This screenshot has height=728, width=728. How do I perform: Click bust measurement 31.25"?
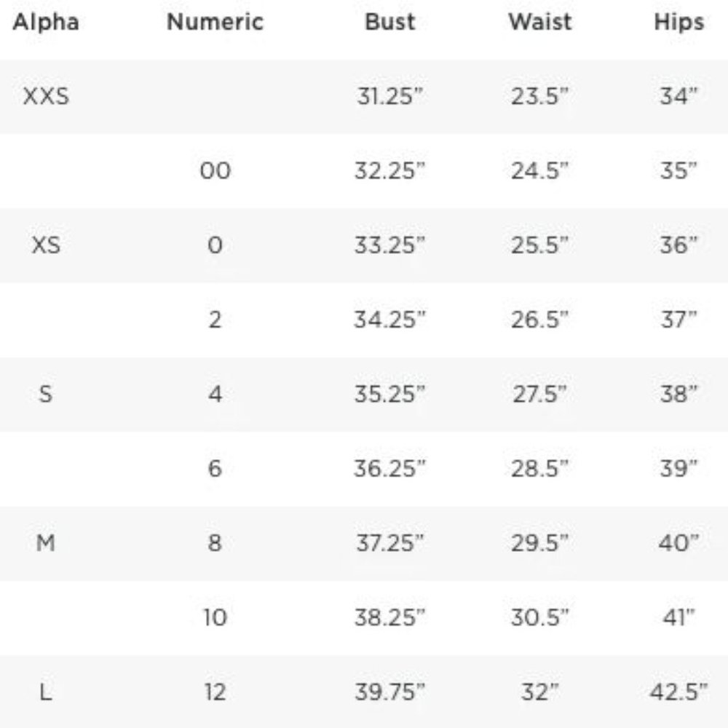390,97
